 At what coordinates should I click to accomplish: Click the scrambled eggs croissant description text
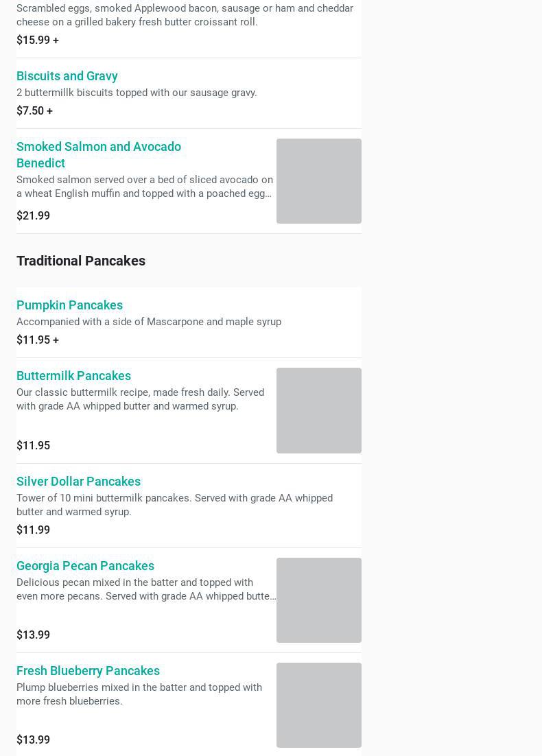click(x=185, y=15)
